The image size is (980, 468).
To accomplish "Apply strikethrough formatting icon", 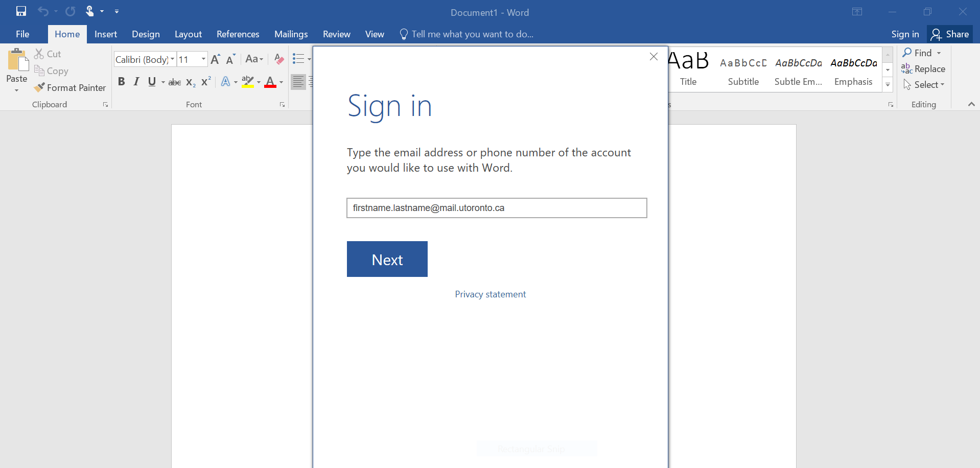I will pos(175,82).
